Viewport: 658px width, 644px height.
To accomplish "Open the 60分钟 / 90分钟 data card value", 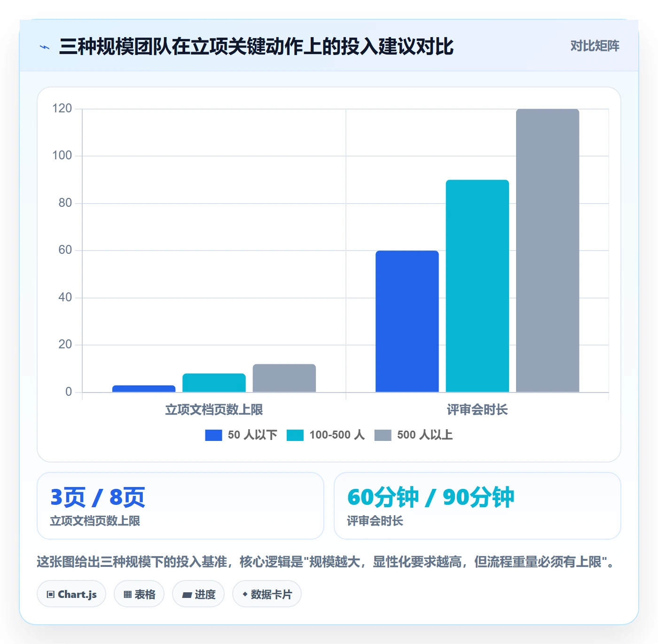I will (x=431, y=497).
